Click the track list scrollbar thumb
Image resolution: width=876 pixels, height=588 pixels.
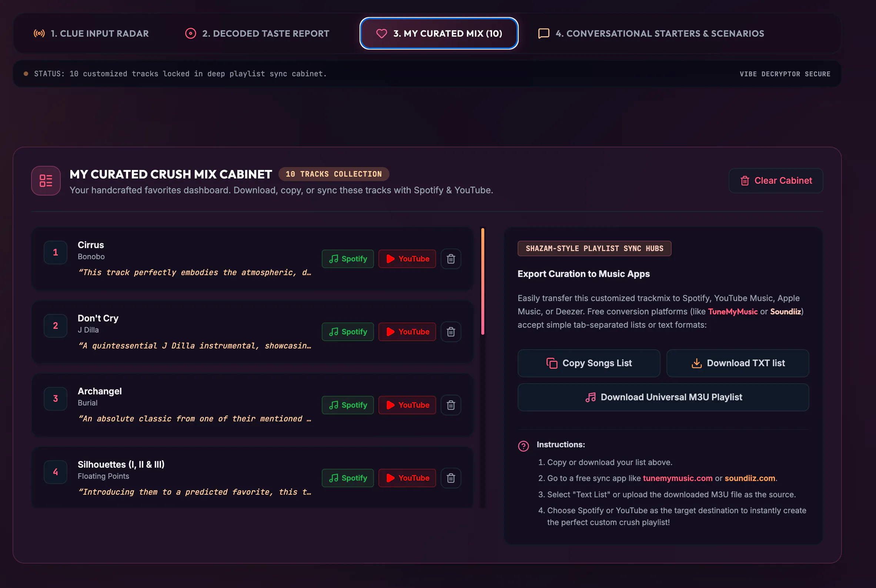coord(483,281)
